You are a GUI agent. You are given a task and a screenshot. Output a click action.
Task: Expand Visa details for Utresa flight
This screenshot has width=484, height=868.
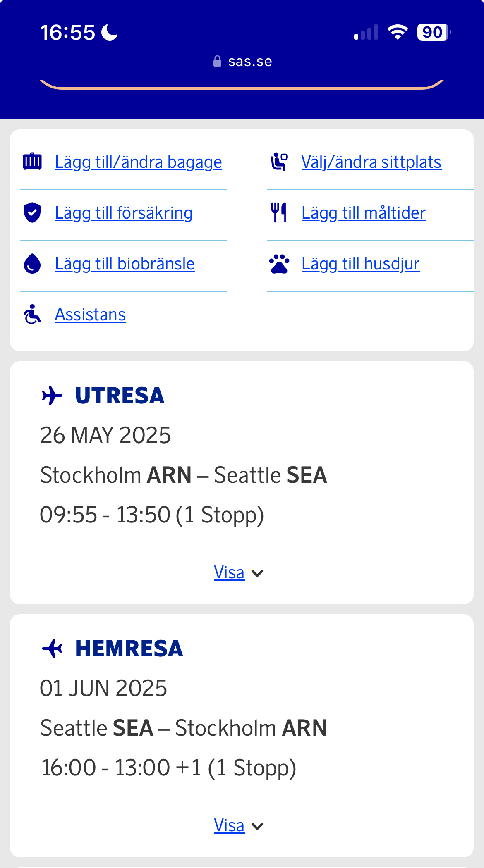click(229, 573)
